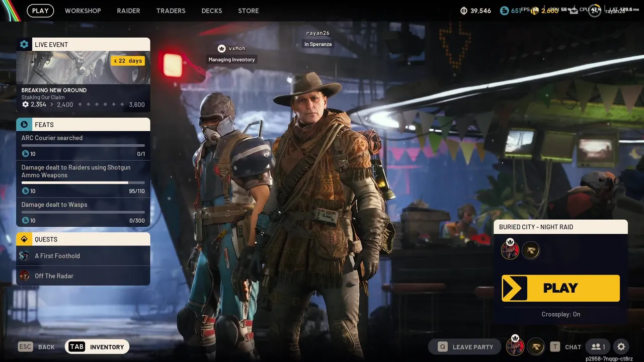644x362 pixels.
Task: Select the ARC Courier searched feat
Action: pyautogui.click(x=83, y=146)
